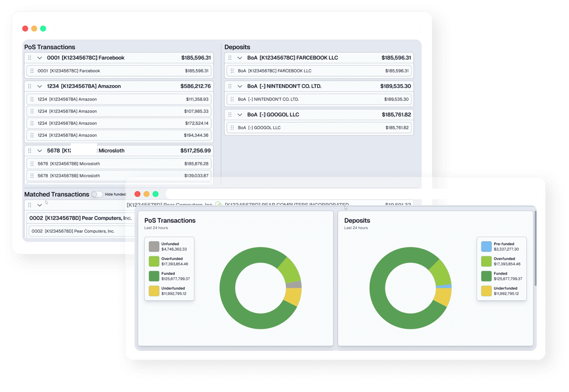The image size is (569, 392).
Task: Collapse the BoA GOOGOL LLC deposit group
Action: click(240, 115)
